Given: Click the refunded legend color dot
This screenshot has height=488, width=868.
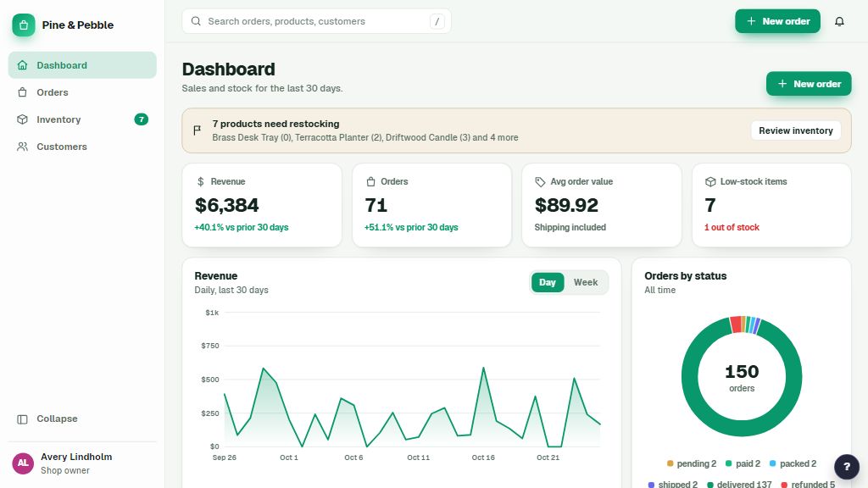Looking at the screenshot, I should pyautogui.click(x=784, y=485).
